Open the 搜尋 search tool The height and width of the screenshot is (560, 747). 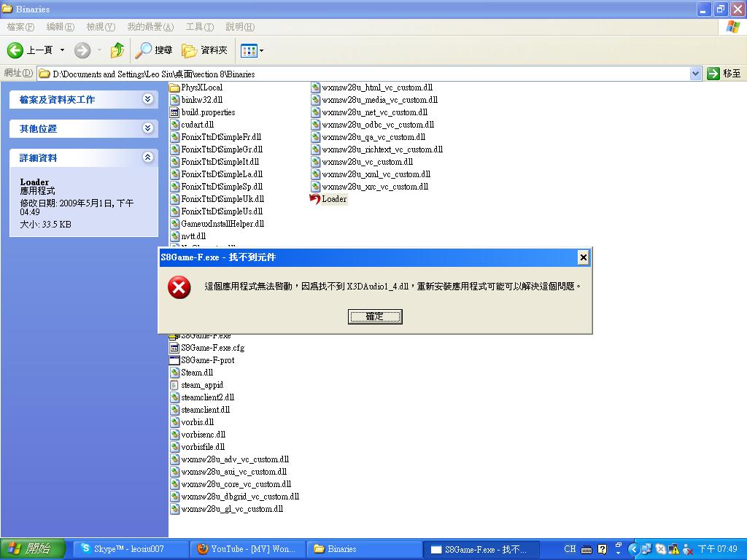coord(154,50)
